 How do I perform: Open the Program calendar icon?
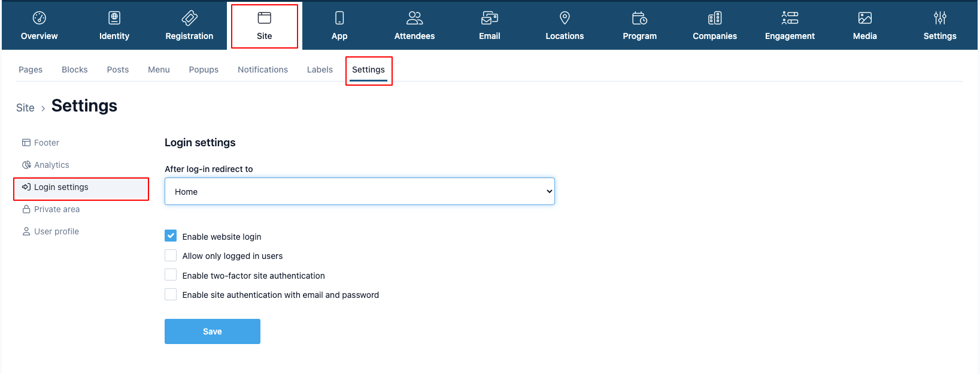639,18
